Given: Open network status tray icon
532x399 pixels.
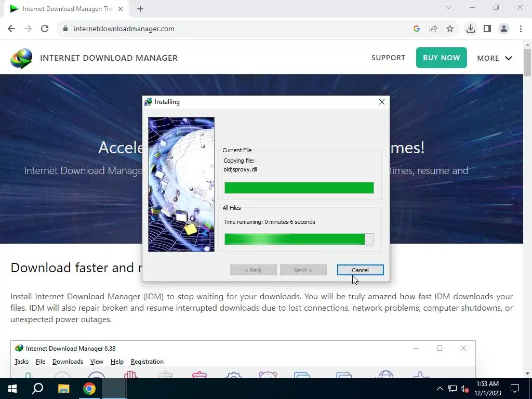Looking at the screenshot, I should (453, 389).
